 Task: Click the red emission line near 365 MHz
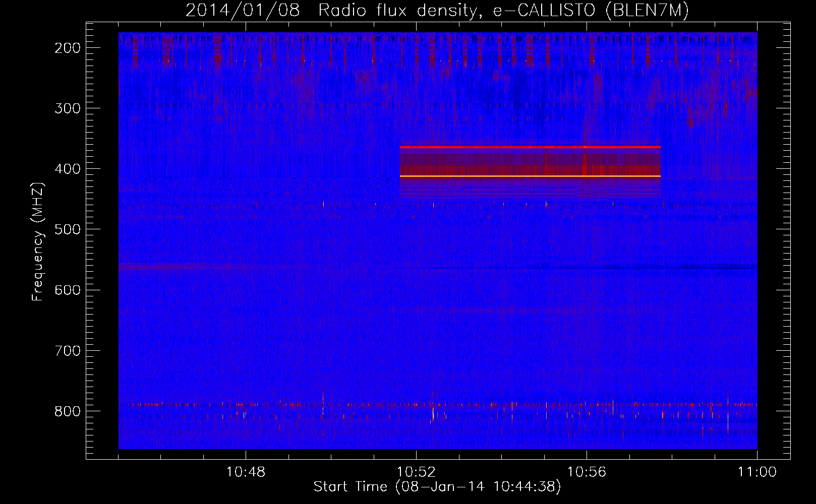530,147
